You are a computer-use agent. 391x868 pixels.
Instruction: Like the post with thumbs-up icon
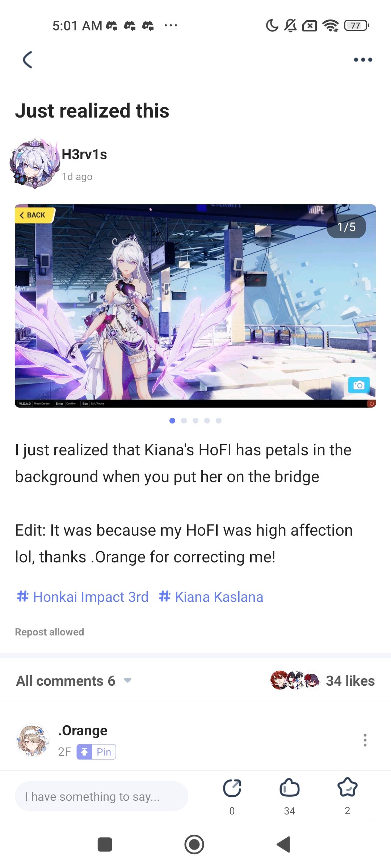(x=290, y=788)
